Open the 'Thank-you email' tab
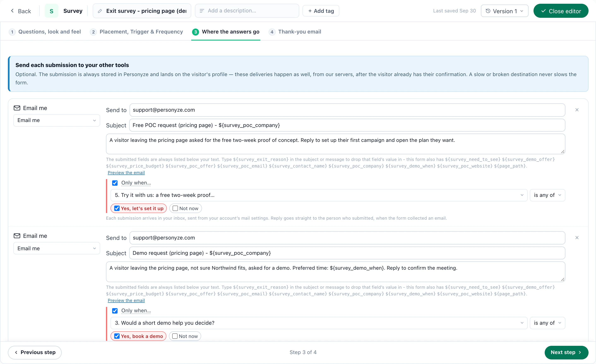596x364 pixels. click(x=295, y=32)
